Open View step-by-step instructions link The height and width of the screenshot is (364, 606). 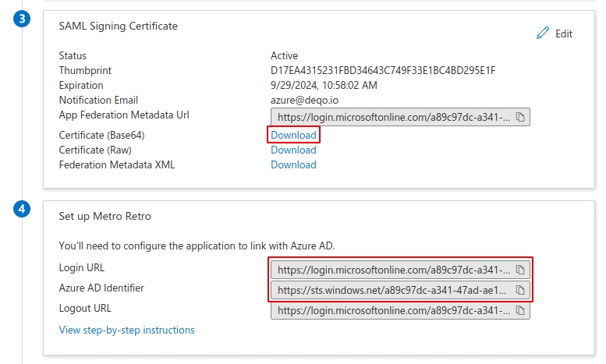pyautogui.click(x=127, y=330)
